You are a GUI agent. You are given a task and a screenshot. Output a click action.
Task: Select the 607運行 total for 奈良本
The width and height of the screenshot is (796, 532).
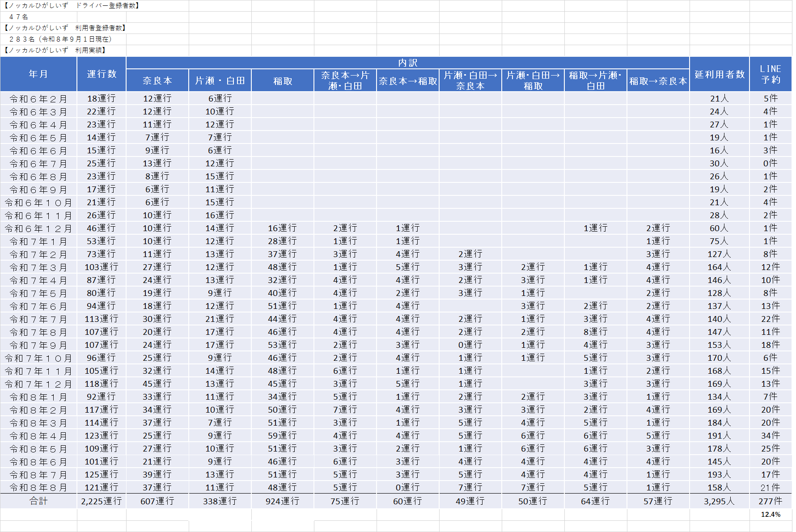157,501
